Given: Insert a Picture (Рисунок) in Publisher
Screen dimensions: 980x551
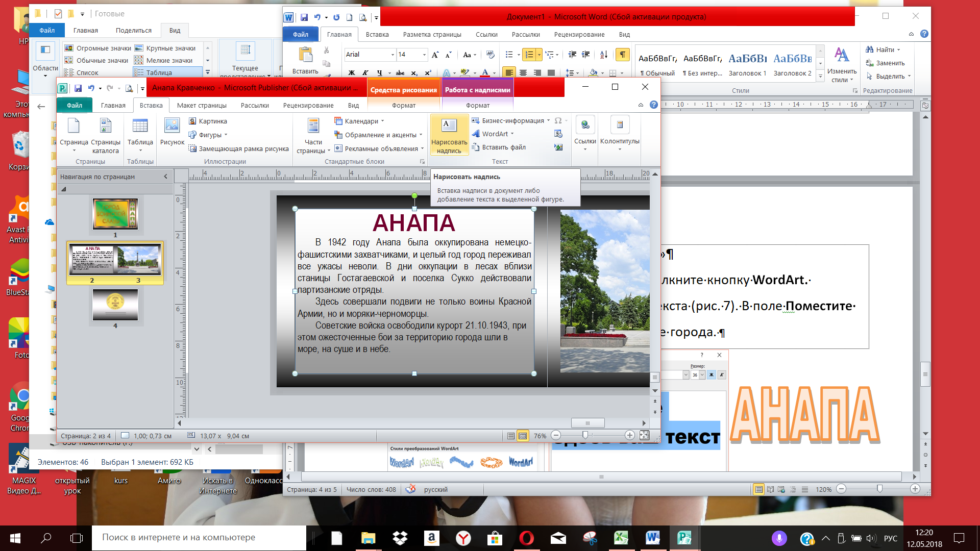Looking at the screenshot, I should pos(172,132).
